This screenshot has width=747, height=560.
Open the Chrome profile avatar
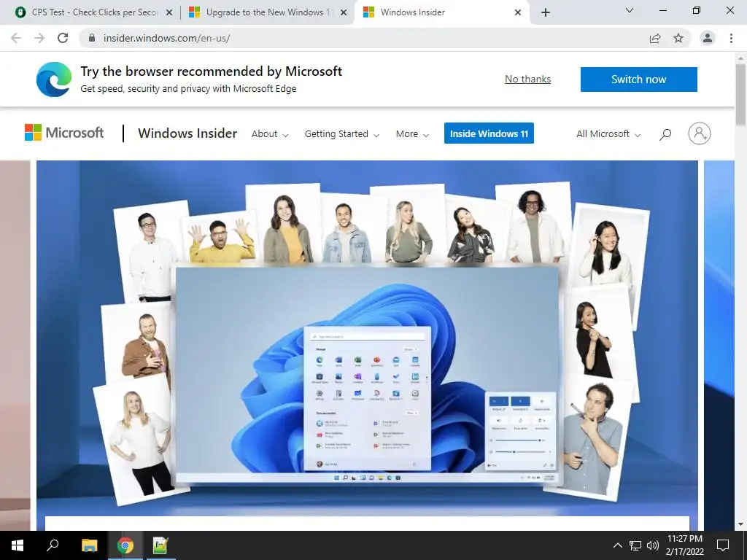coord(708,38)
